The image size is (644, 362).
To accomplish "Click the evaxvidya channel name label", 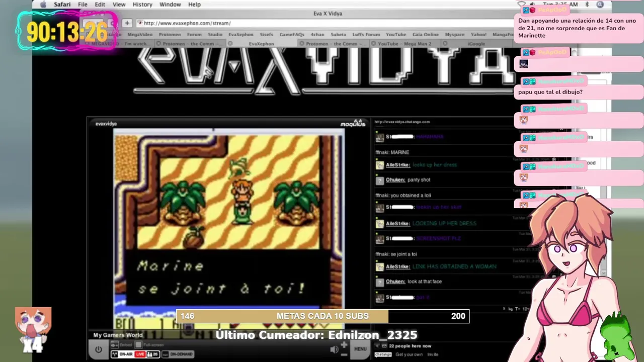I will (106, 124).
